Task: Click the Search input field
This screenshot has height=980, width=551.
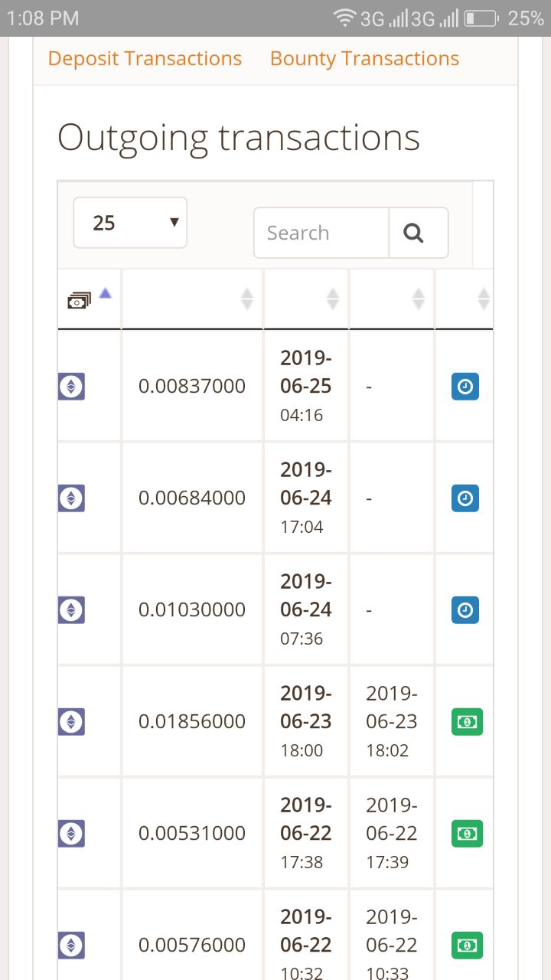Action: point(321,233)
